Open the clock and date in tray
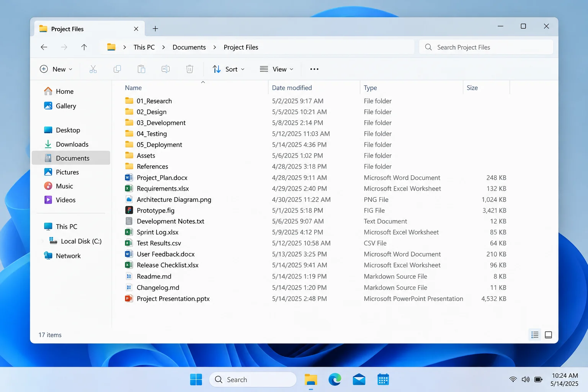The image size is (588, 392). coord(564,379)
